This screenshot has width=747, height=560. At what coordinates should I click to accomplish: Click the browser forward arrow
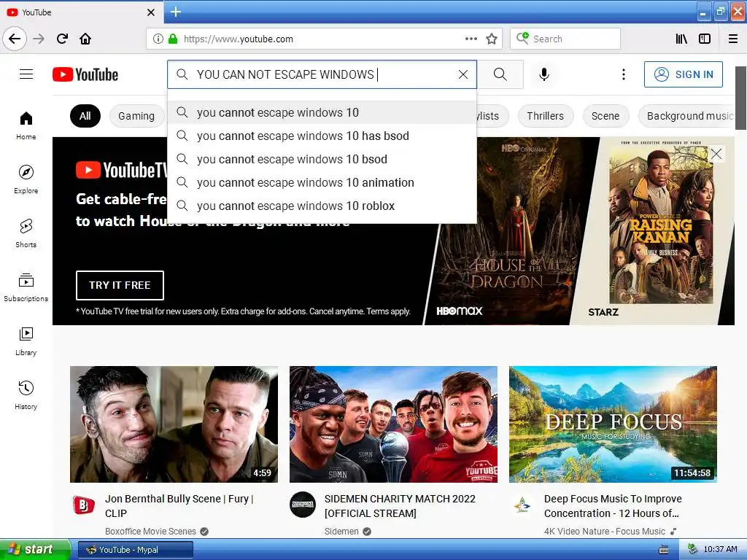[39, 39]
